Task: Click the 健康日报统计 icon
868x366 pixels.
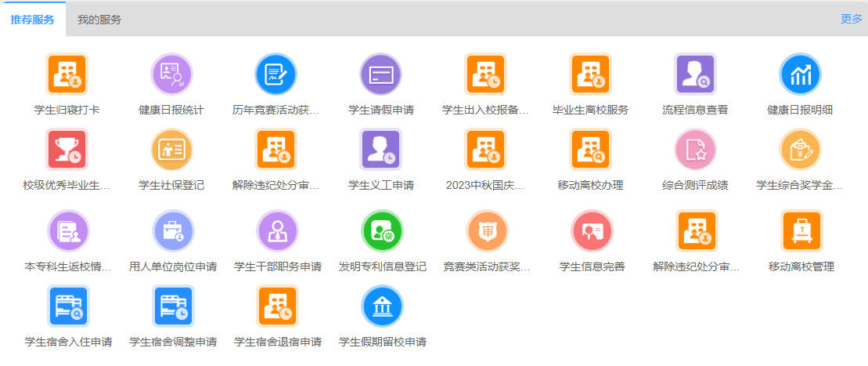Action: pos(171,74)
